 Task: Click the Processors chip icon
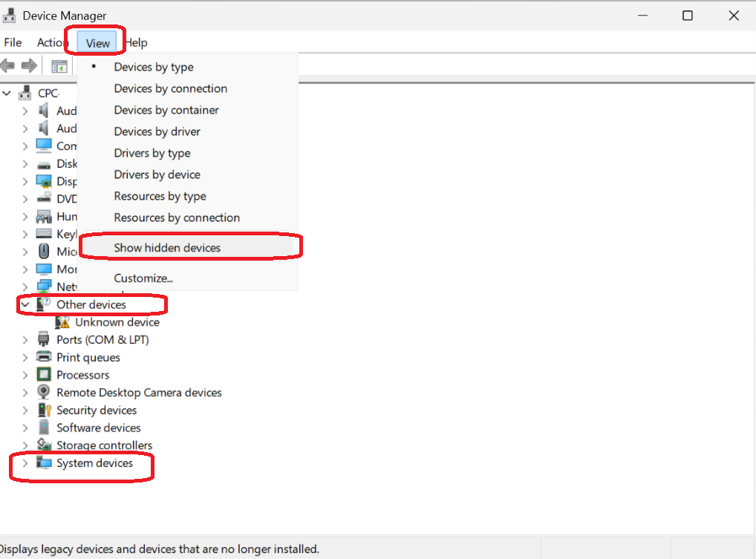click(x=44, y=374)
